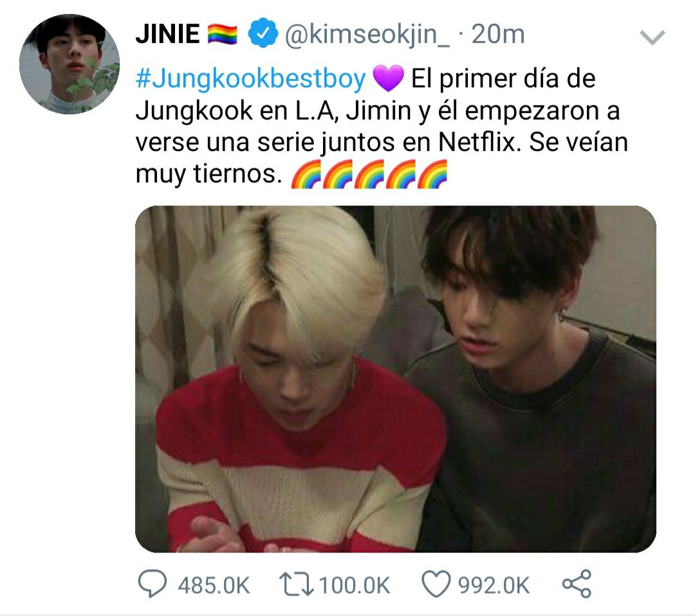Image resolution: width=695 pixels, height=616 pixels.
Task: Open the share icon menu
Action: [577, 584]
